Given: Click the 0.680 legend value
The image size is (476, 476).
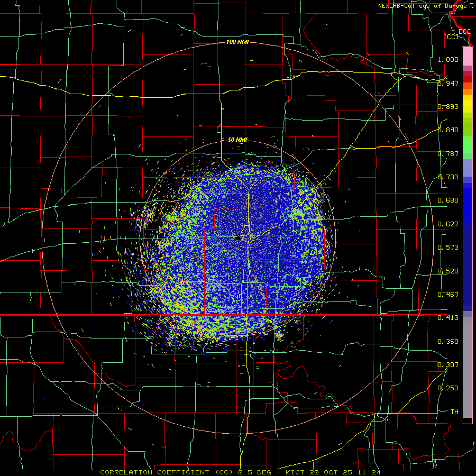Looking at the screenshot, I should [x=448, y=200].
